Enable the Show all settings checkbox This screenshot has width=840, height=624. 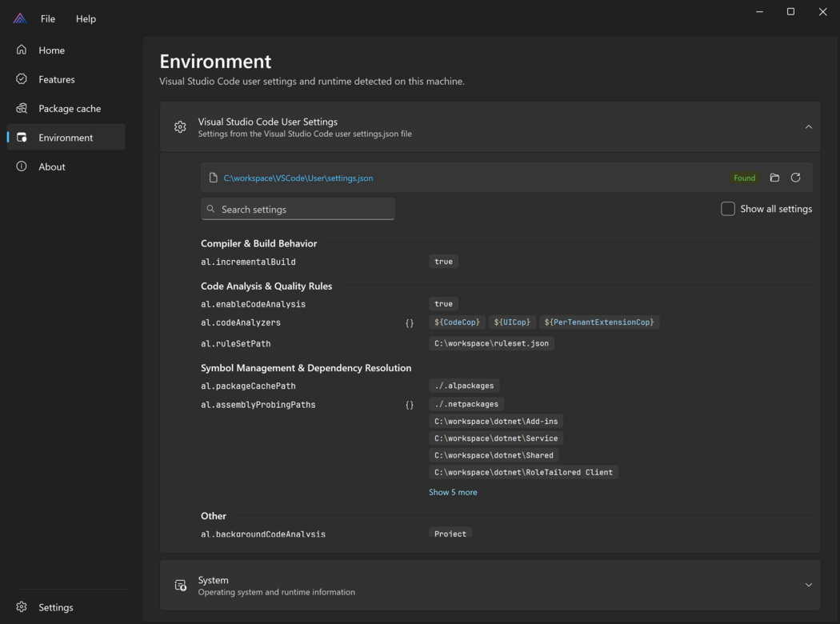727,208
